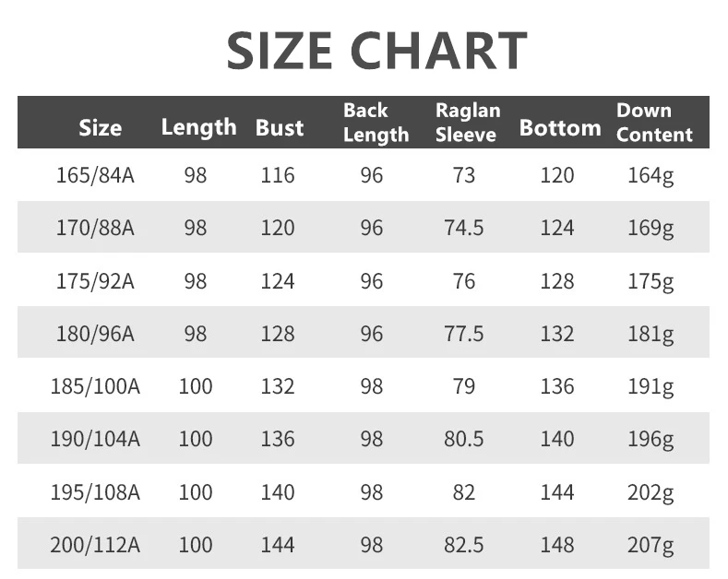The width and height of the screenshot is (728, 579).
Task: Click the Raglan Sleeve column header
Action: [x=468, y=122]
